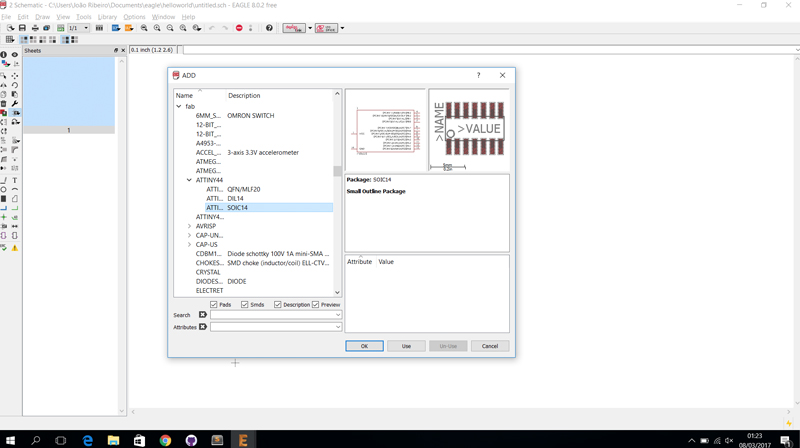The image size is (800, 448).
Task: Open the Options menu
Action: (134, 17)
